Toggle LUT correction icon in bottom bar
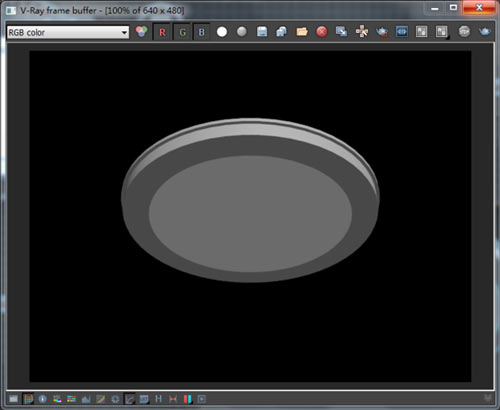Image resolution: width=500 pixels, height=410 pixels. click(x=144, y=399)
